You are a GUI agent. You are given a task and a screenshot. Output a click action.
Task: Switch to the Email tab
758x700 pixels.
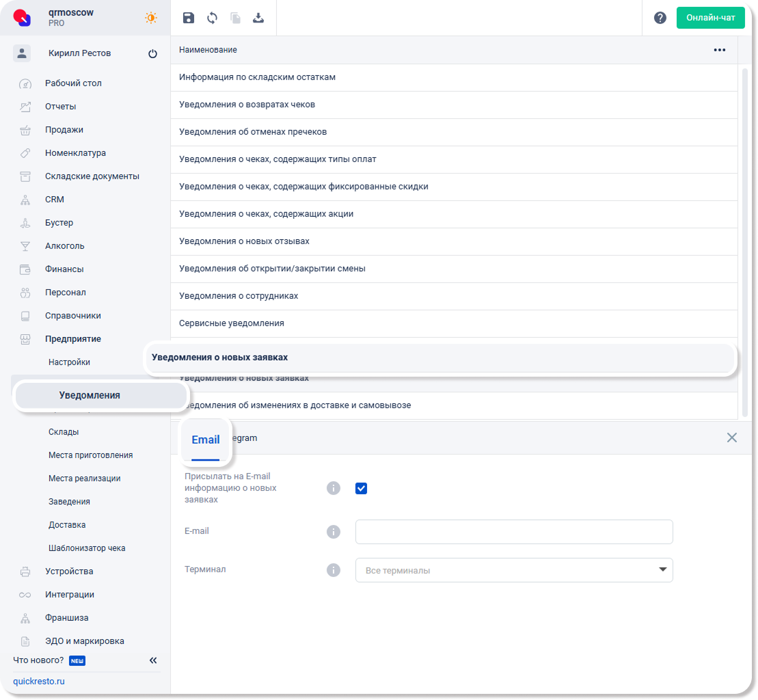coord(205,440)
